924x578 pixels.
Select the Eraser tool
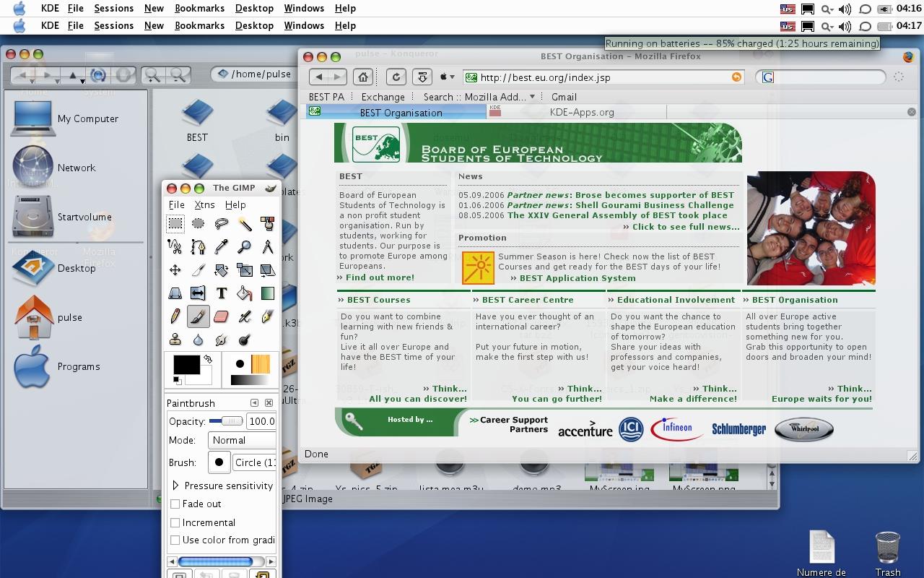(x=221, y=316)
